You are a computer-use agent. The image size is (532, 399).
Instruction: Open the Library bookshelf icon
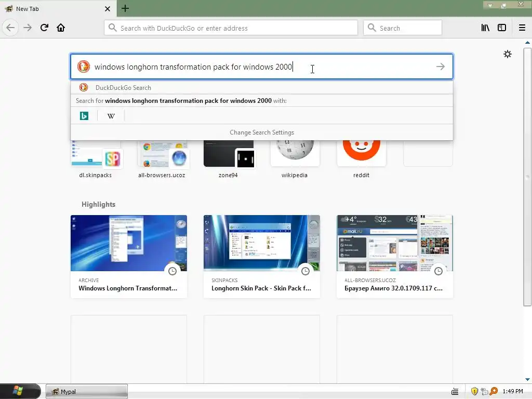pyautogui.click(x=485, y=28)
